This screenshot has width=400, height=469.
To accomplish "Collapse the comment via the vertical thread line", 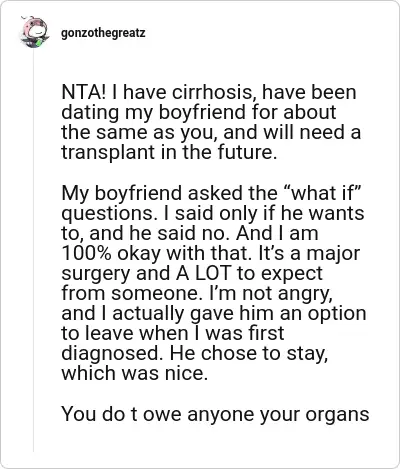I will pos(33,250).
